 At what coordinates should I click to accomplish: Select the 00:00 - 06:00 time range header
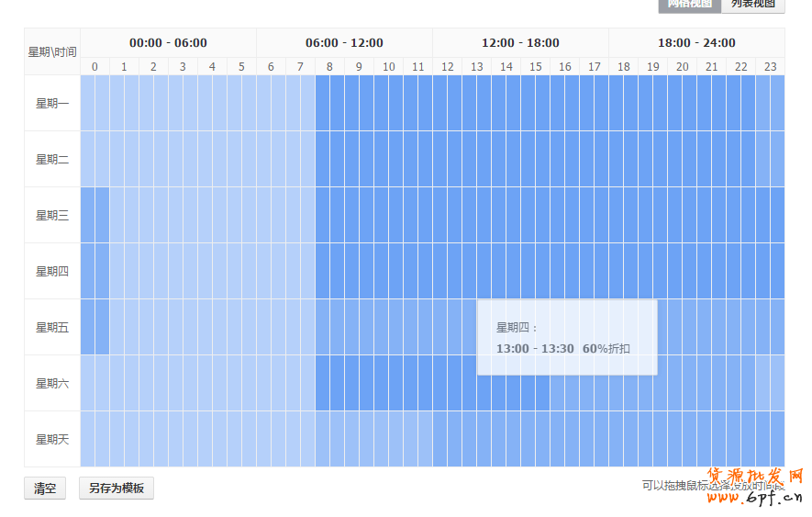click(x=168, y=43)
